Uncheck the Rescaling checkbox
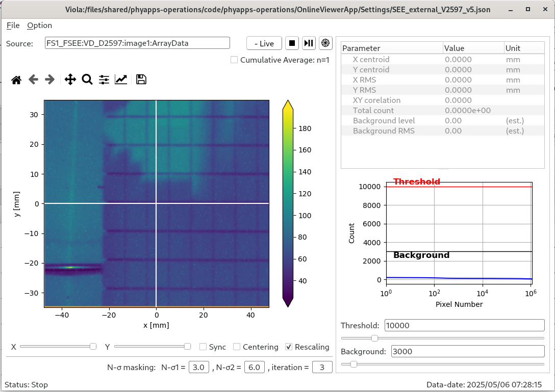 (289, 347)
